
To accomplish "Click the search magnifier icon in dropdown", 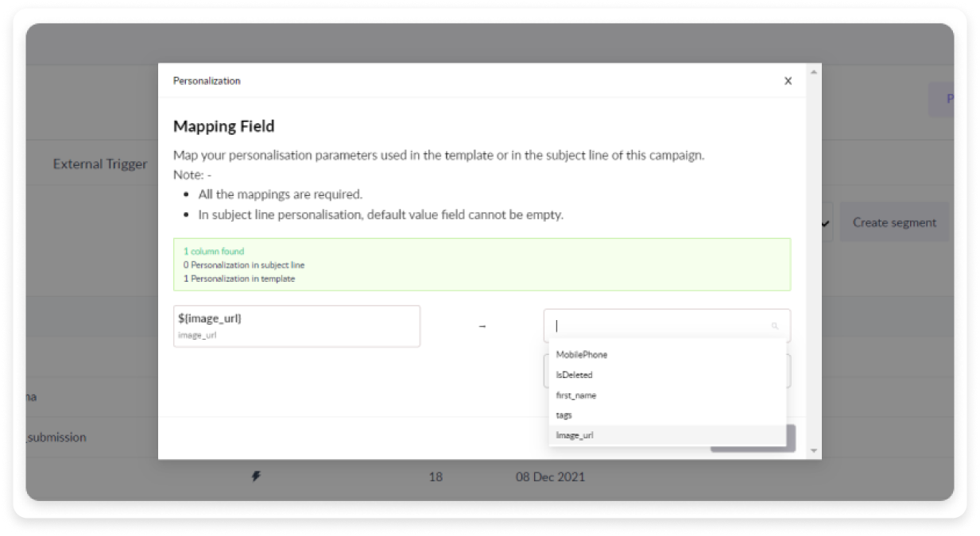I will click(x=774, y=326).
